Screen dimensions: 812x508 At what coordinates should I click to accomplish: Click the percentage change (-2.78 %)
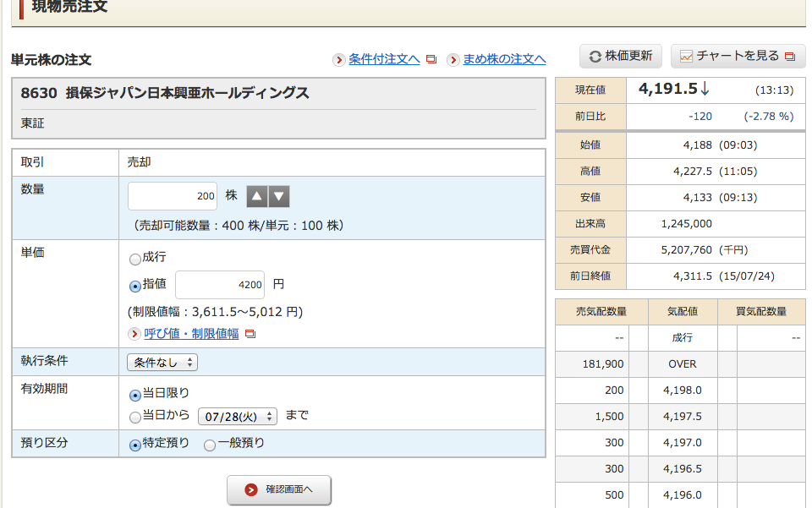coord(769,117)
